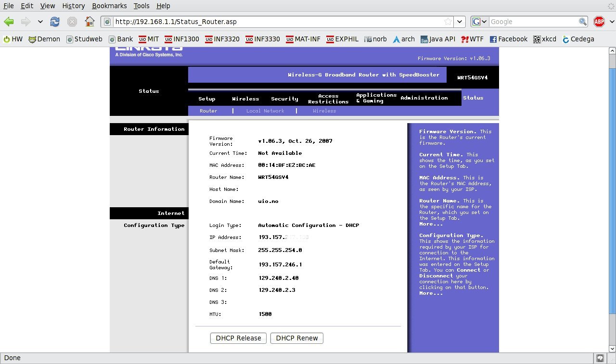This screenshot has width=616, height=364.
Task: Switch to the Security tab
Action: point(284,99)
